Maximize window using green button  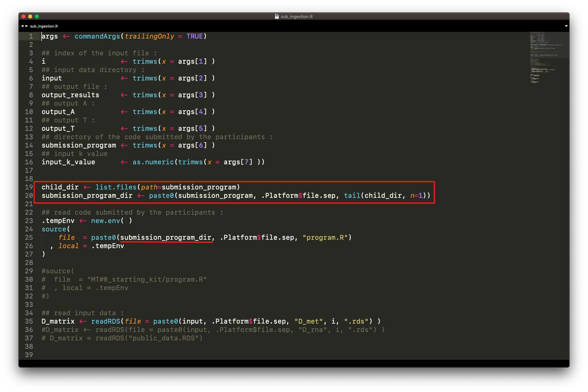pyautogui.click(x=37, y=16)
